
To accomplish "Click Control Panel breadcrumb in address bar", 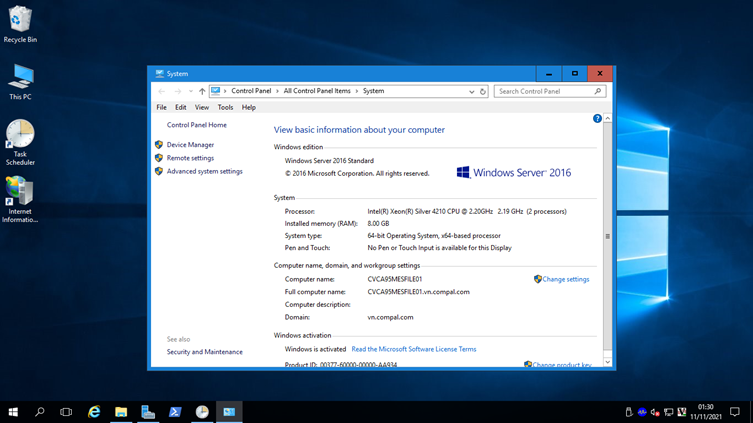I will [251, 91].
